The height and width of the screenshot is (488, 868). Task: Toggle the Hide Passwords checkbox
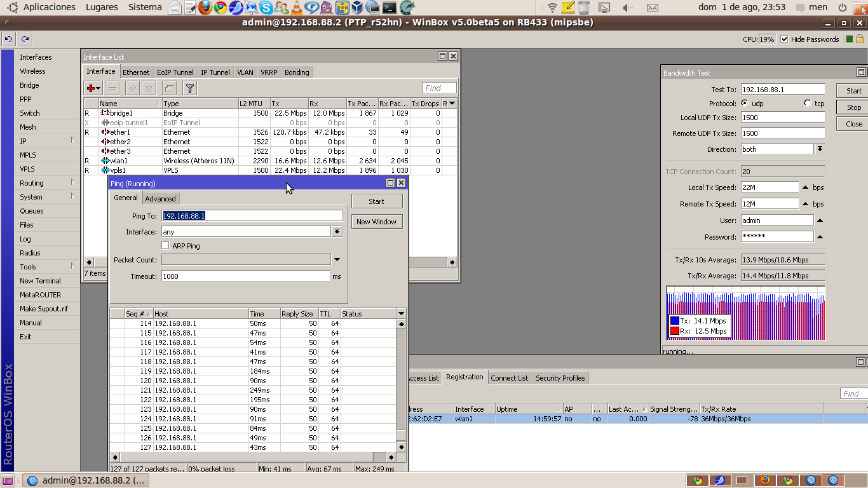click(x=784, y=39)
